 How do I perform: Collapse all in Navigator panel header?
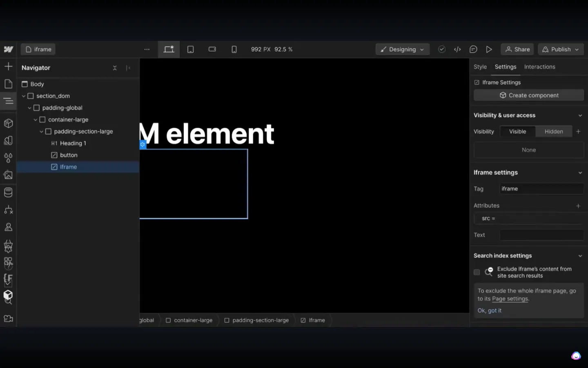point(115,68)
